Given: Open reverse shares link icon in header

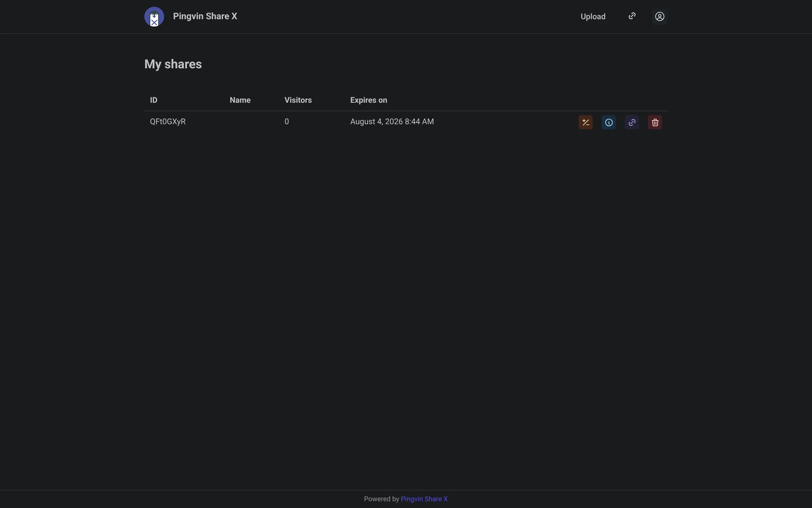Looking at the screenshot, I should [x=632, y=16].
